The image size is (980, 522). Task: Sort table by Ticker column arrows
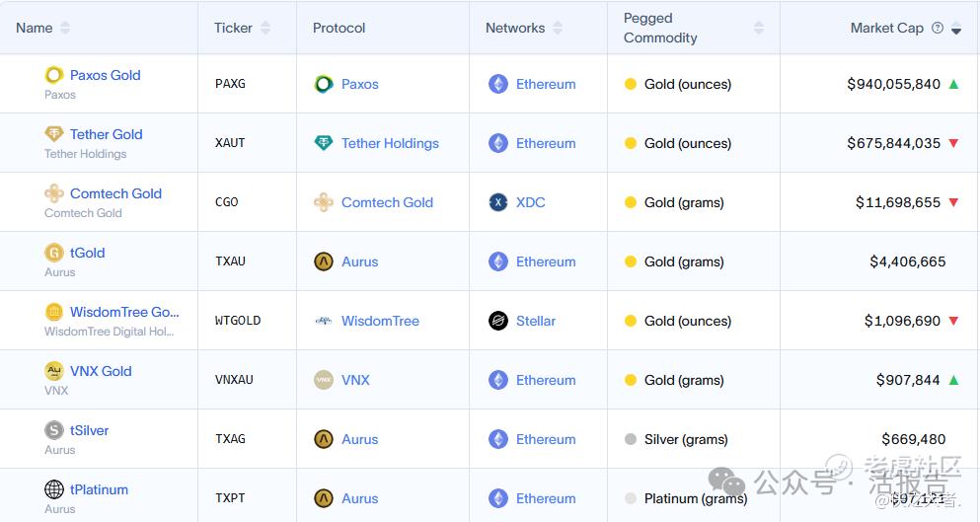point(265,28)
